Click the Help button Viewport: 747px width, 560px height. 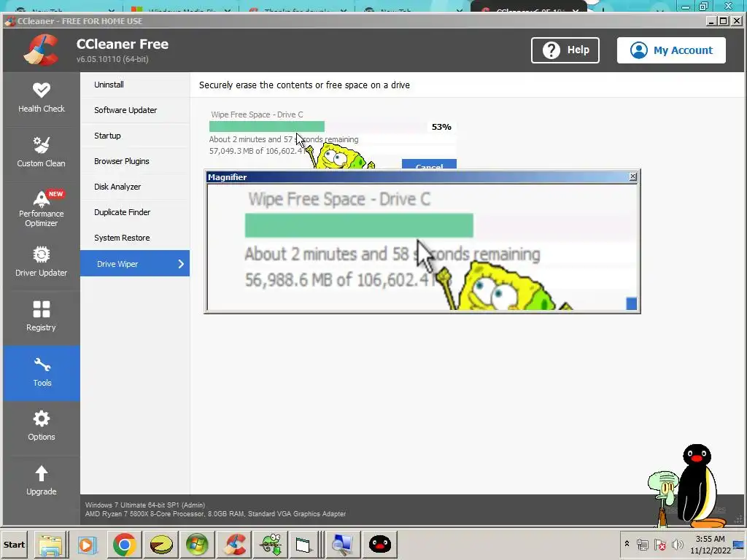pyautogui.click(x=565, y=50)
